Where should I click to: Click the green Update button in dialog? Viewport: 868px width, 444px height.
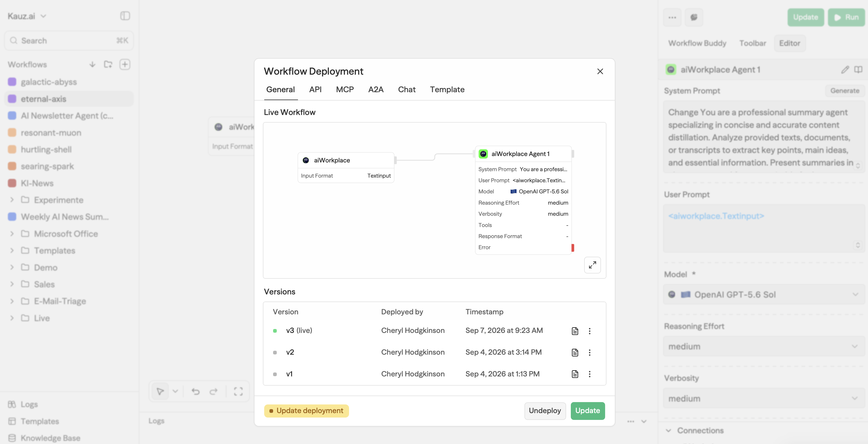pos(587,411)
